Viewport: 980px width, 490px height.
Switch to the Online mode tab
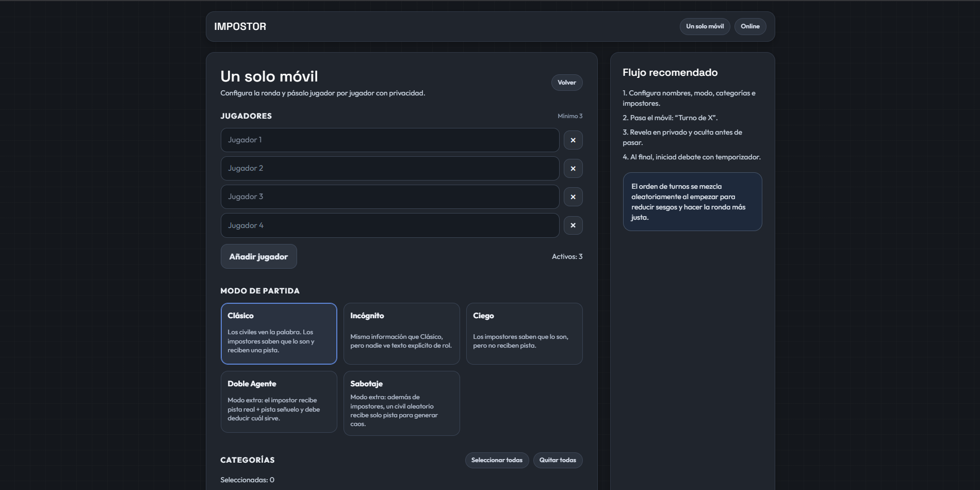750,26
